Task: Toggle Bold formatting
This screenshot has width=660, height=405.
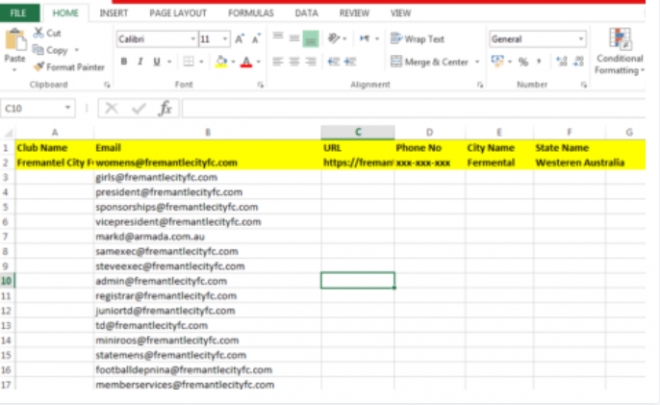Action: pos(125,62)
